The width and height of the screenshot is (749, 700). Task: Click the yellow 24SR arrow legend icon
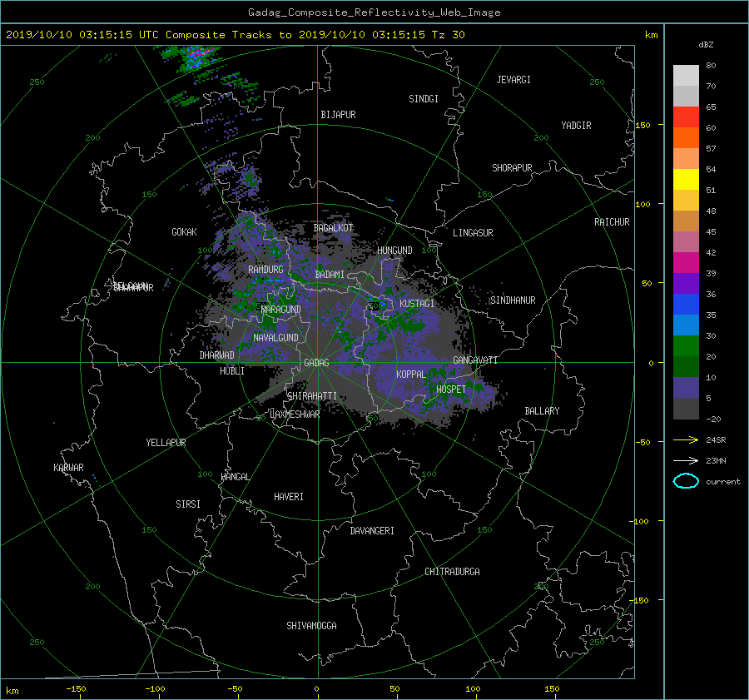click(x=686, y=439)
